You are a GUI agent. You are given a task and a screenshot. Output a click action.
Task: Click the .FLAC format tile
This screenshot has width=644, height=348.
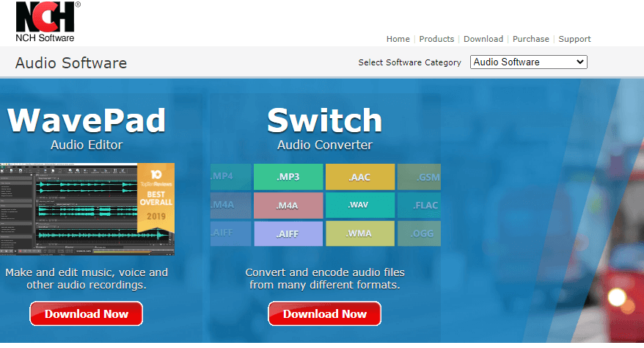(x=419, y=205)
